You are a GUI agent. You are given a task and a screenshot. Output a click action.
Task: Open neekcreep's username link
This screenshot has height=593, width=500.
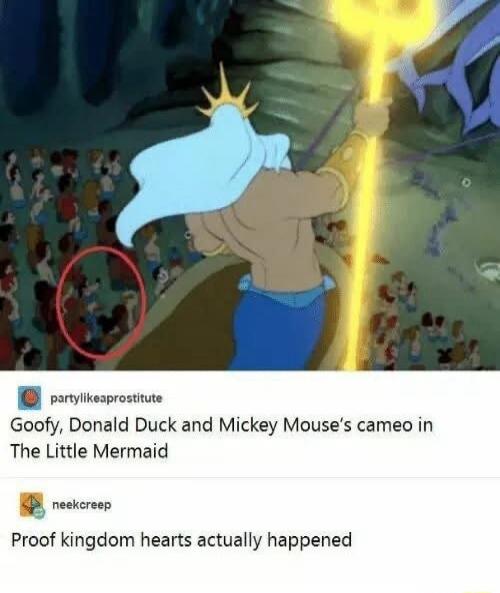click(x=82, y=505)
